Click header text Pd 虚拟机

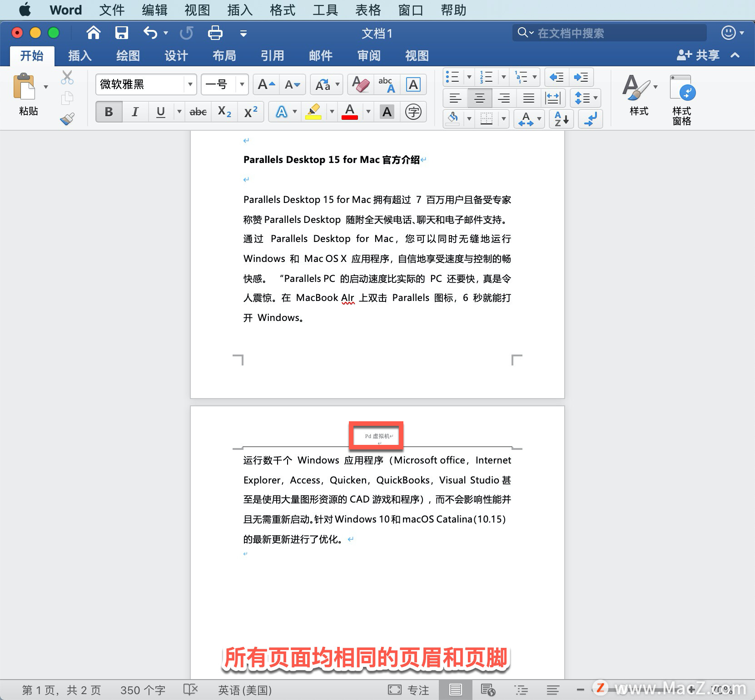pos(377,436)
